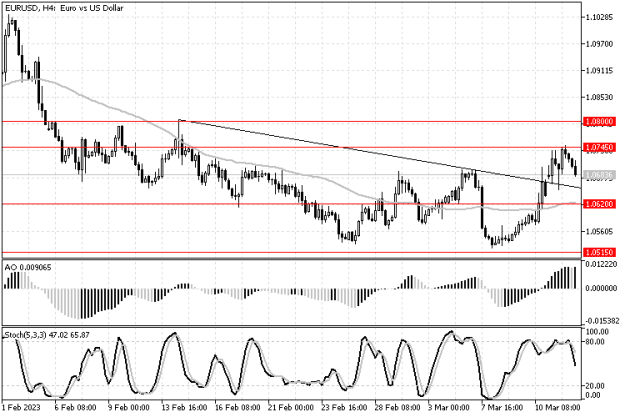Image resolution: width=625 pixels, height=417 pixels.
Task: Select the red 1.08000 level label
Action: click(x=599, y=122)
